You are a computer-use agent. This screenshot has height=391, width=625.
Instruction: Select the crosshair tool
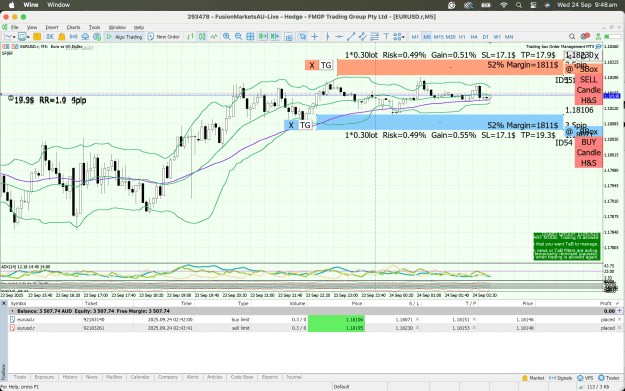coord(315,37)
